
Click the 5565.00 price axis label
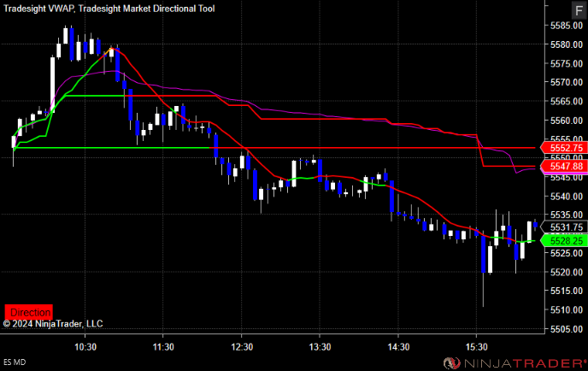[567, 101]
